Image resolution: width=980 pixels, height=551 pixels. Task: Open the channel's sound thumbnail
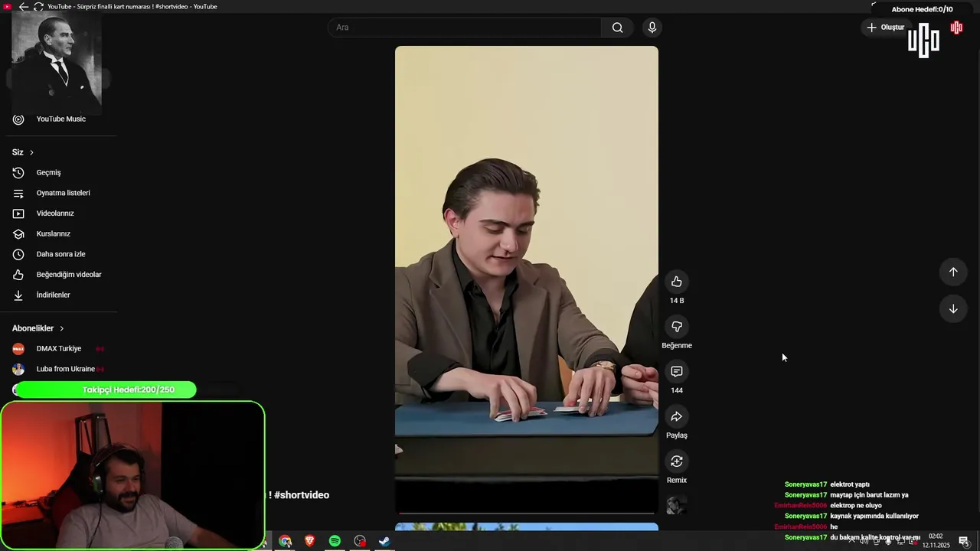pyautogui.click(x=677, y=505)
